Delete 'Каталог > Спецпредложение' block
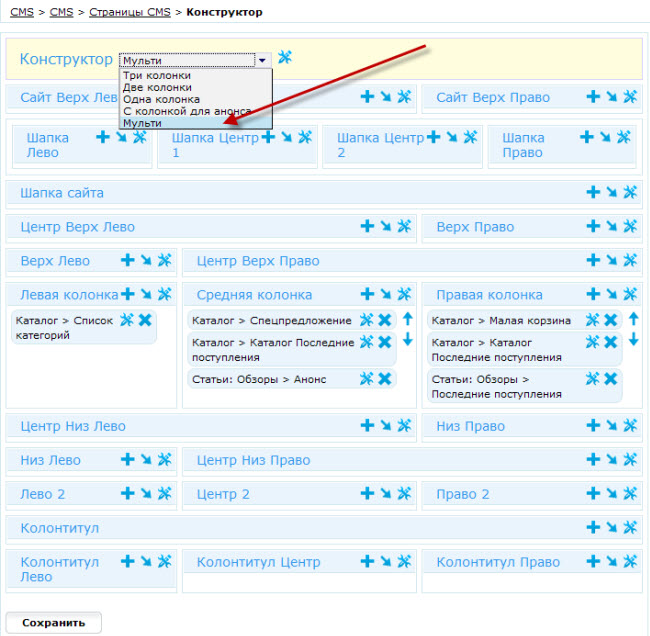This screenshot has width=650, height=636. (385, 320)
